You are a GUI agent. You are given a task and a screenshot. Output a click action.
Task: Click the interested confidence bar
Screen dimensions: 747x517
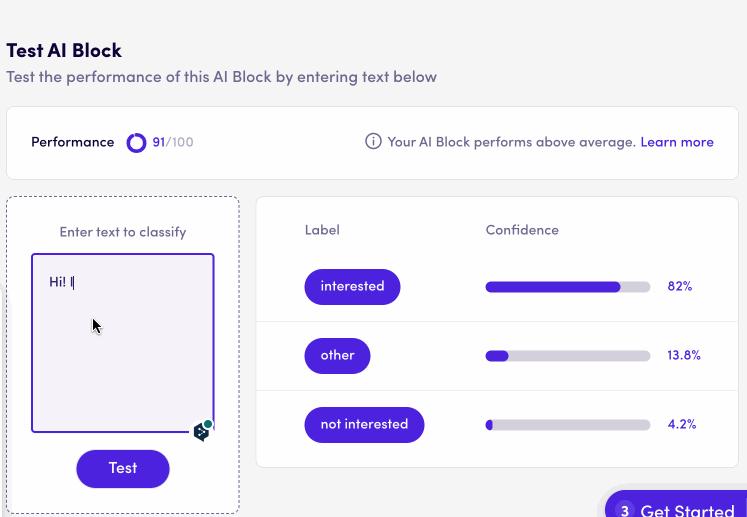[567, 287]
